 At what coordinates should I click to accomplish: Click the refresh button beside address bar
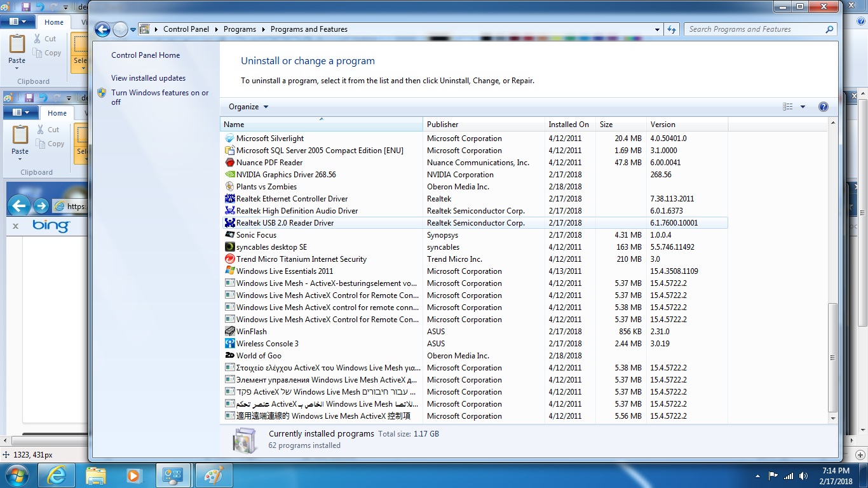click(x=672, y=29)
